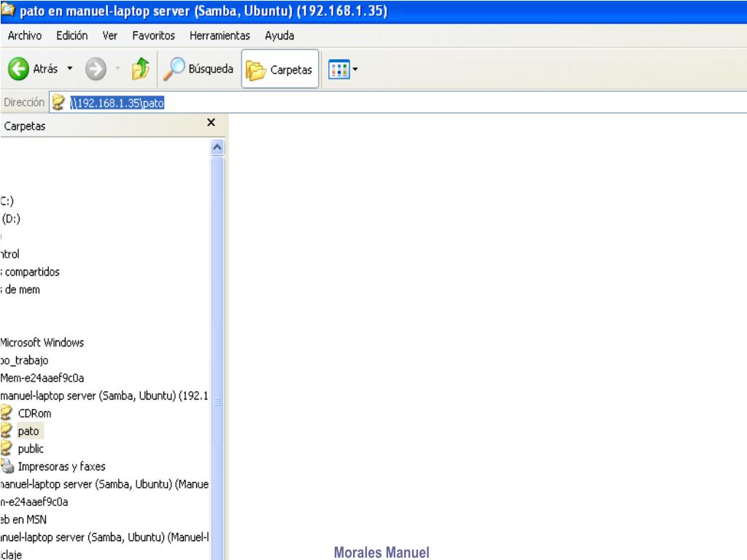Select the 'eb en MSN' entry
This screenshot has height=560, width=747.
pos(23,519)
